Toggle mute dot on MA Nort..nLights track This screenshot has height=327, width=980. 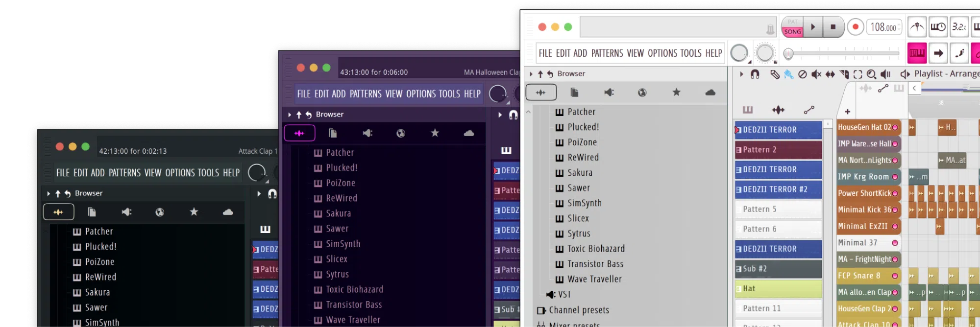(895, 161)
